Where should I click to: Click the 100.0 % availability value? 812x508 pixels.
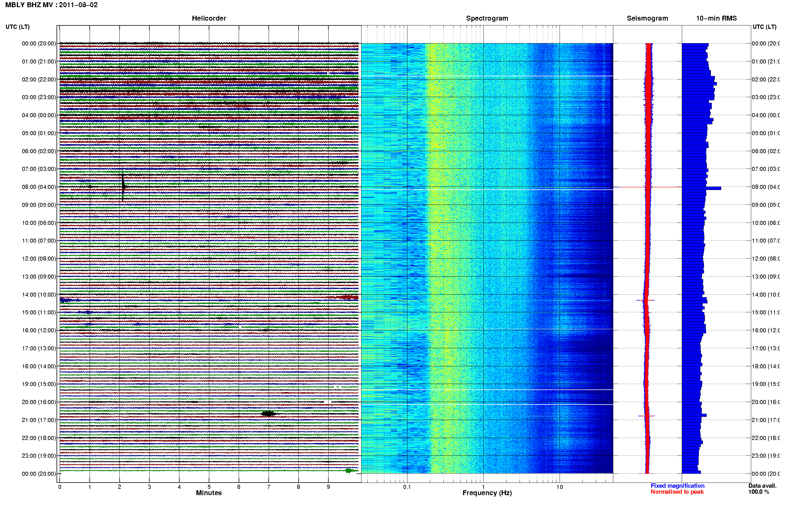pyautogui.click(x=759, y=492)
